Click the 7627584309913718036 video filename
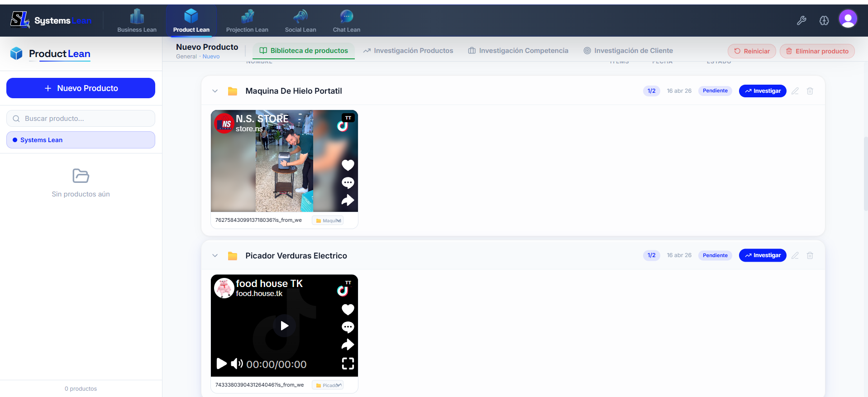Image resolution: width=868 pixels, height=397 pixels. pos(258,220)
